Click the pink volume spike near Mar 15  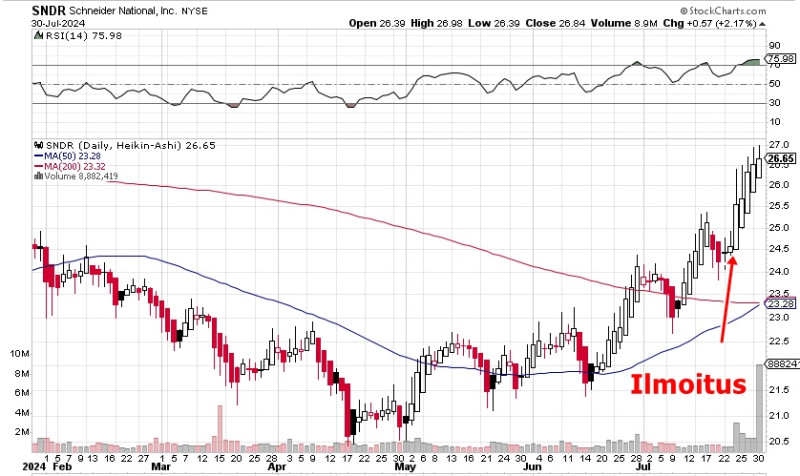coord(220,429)
